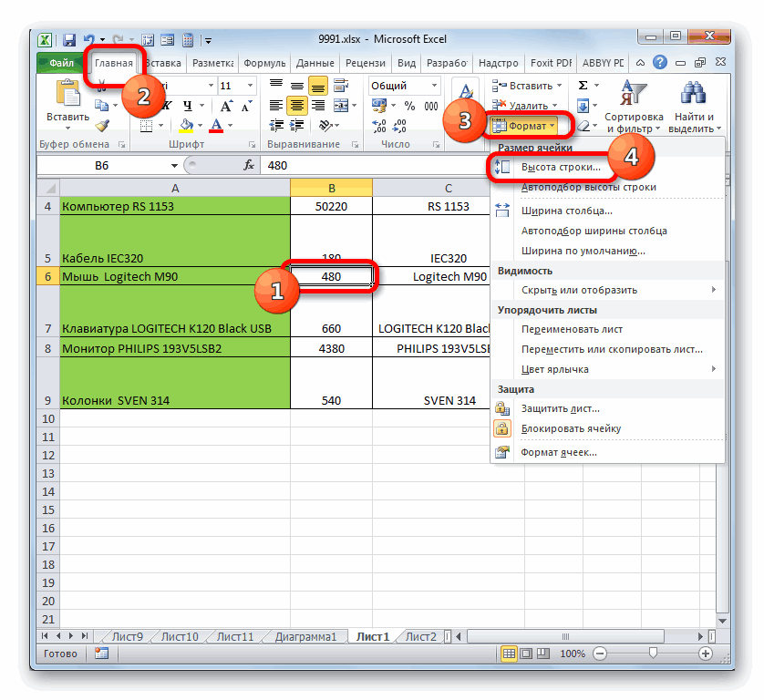This screenshot has width=764, height=700.
Task: Click the Orientation text angle icon
Action: click(325, 126)
